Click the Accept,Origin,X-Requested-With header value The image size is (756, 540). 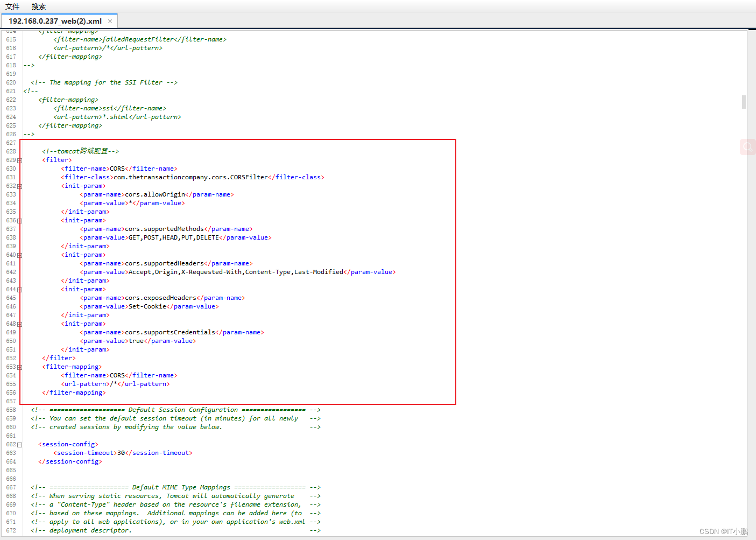(x=236, y=272)
